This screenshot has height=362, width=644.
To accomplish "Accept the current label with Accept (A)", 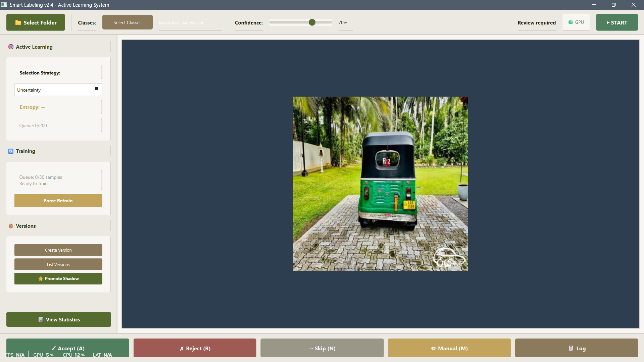I will tap(68, 348).
